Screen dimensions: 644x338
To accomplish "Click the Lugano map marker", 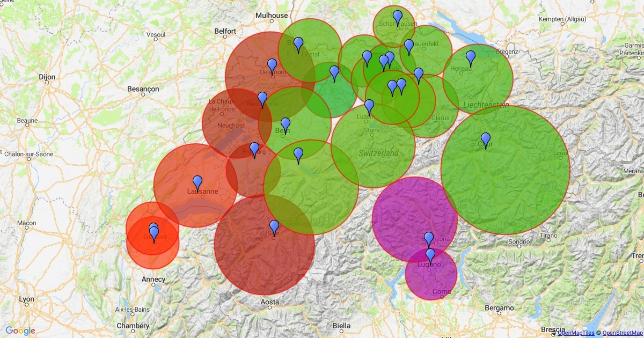I will pyautogui.click(x=430, y=256).
